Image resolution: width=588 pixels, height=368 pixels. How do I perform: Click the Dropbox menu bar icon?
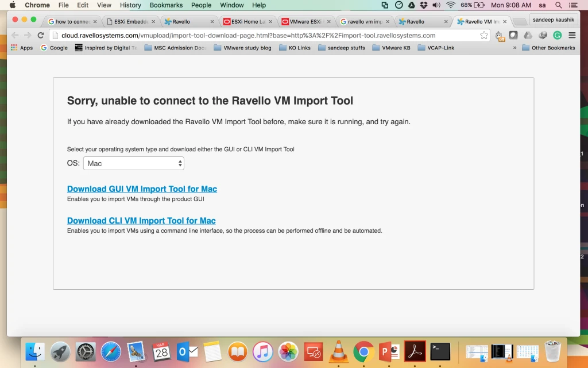pos(424,5)
